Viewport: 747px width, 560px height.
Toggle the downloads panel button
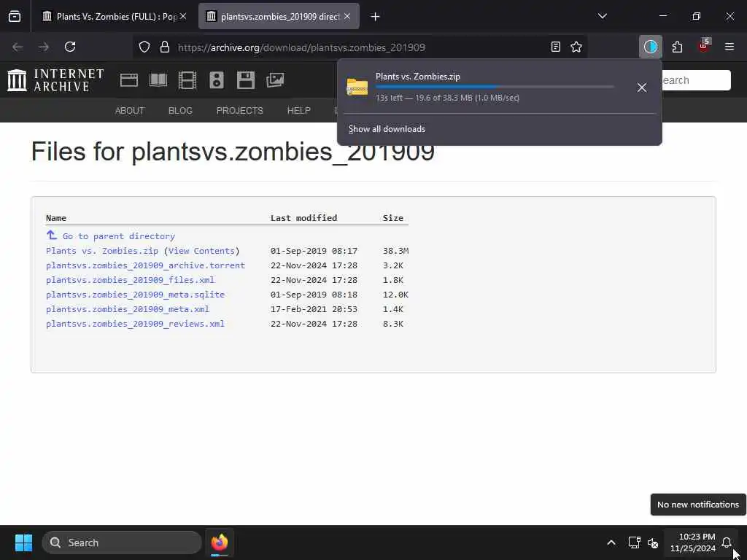pos(650,47)
